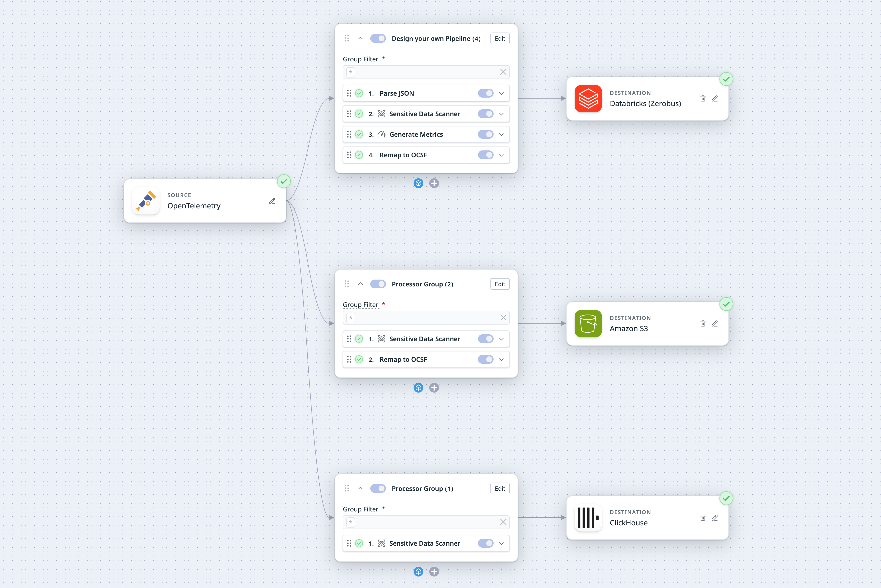Image resolution: width=881 pixels, height=588 pixels.
Task: Click blue package icon below Processor Group (2)
Action: tap(418, 388)
